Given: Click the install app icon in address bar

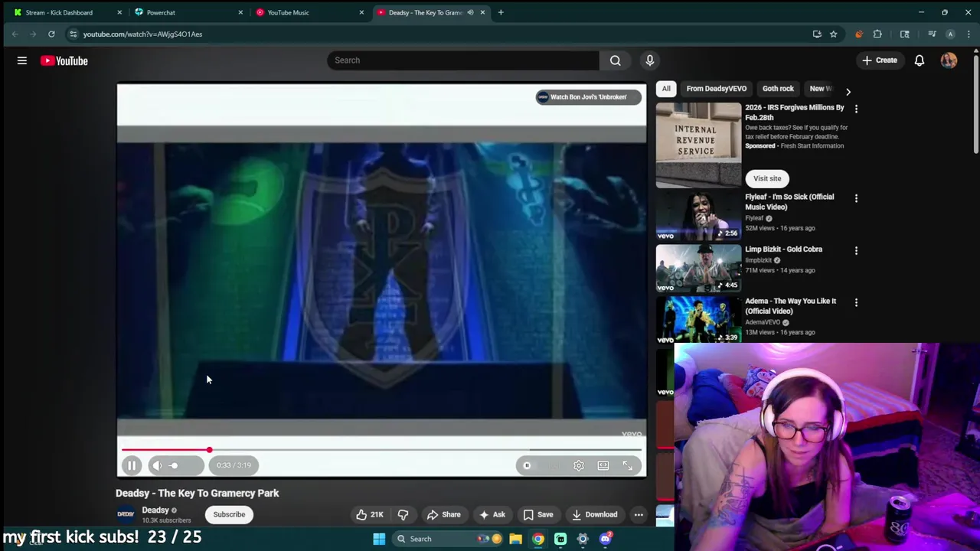Looking at the screenshot, I should click(817, 34).
